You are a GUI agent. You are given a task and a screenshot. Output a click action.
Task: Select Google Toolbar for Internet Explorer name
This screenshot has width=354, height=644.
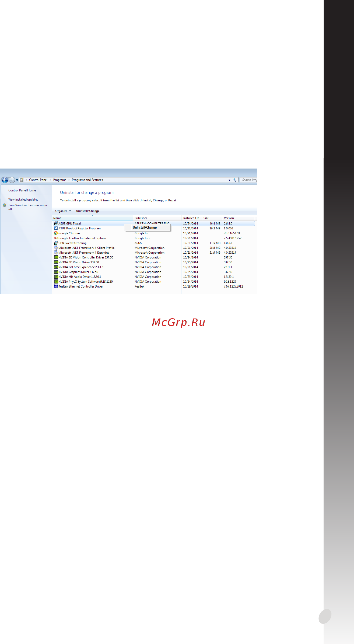(x=82, y=238)
